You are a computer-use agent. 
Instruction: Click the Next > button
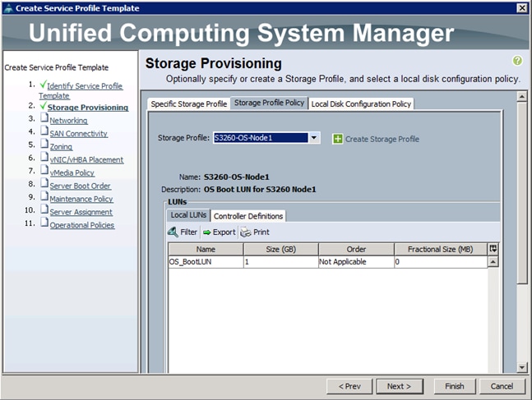tap(400, 386)
